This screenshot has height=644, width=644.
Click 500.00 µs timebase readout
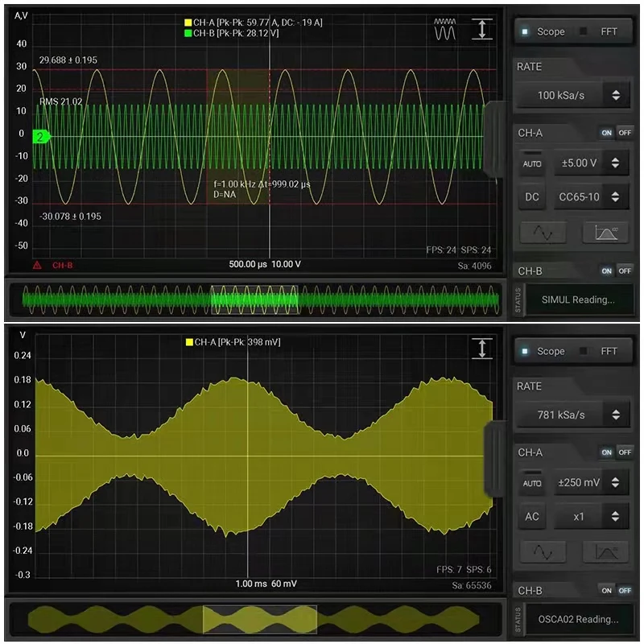coord(248,264)
